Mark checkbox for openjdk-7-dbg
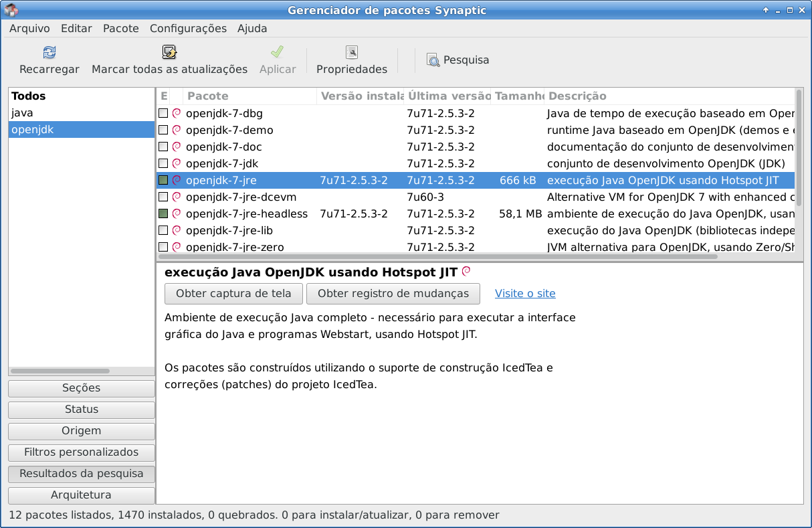Viewport: 812px width, 528px height. (x=163, y=113)
